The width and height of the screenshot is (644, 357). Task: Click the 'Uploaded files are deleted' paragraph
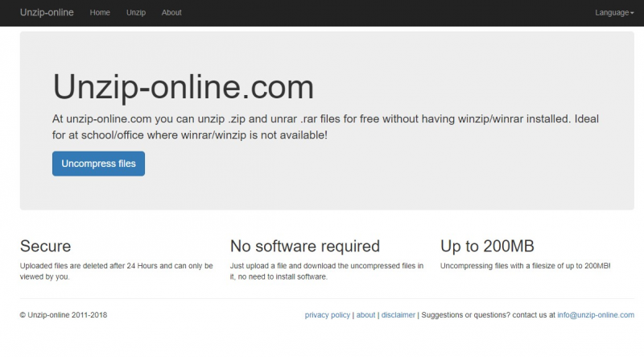(116, 271)
